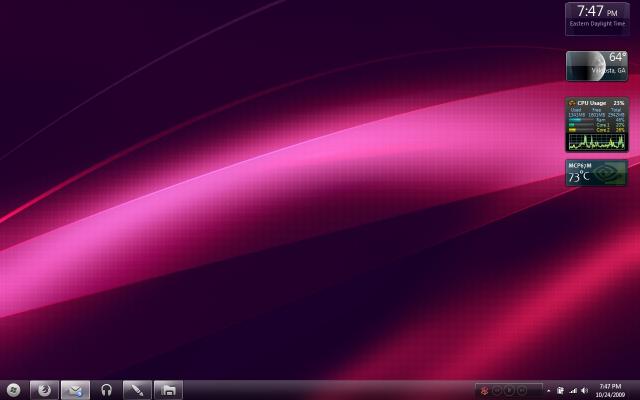Click the 7:47 PM clock gadget
The width and height of the screenshot is (640, 400).
[x=597, y=19]
